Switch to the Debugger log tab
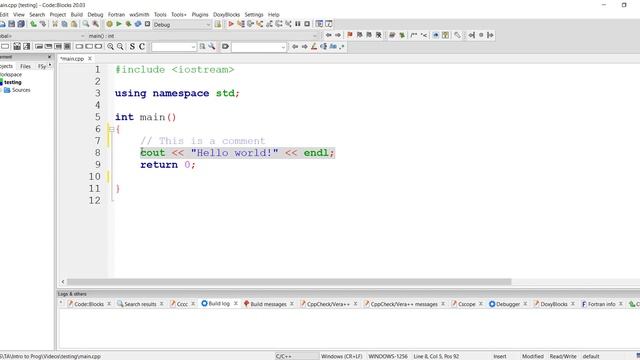The width and height of the screenshot is (640, 360). 508,304
